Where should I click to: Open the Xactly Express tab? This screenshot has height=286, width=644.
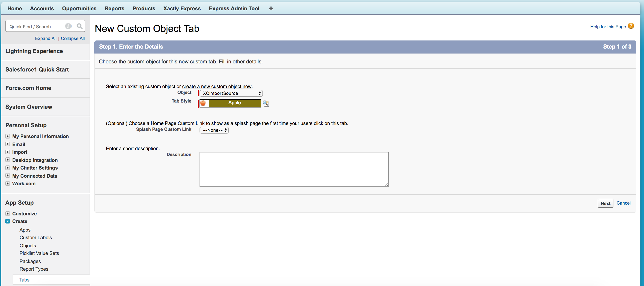coord(182,8)
